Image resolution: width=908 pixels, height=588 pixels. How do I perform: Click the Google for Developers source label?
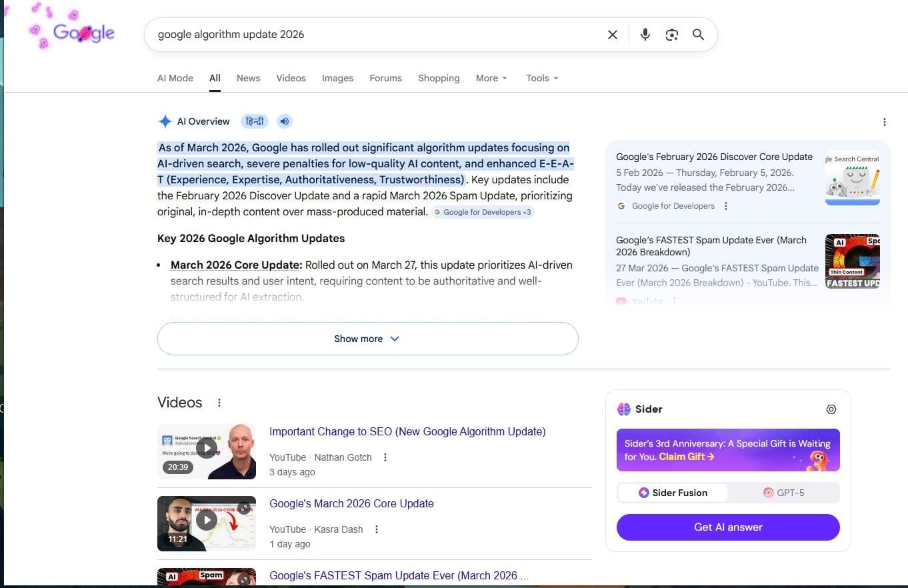coord(673,206)
